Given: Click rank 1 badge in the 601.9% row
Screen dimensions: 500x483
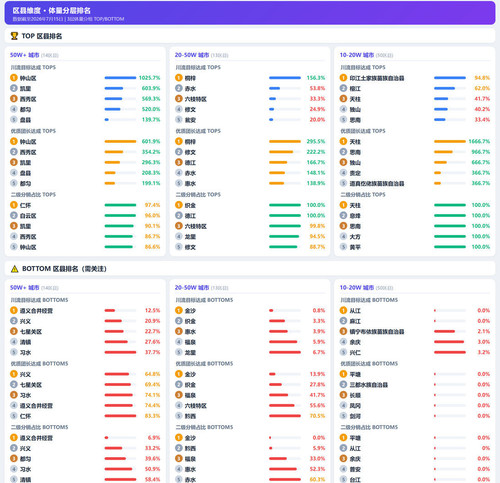Looking at the screenshot, I should click(14, 141).
